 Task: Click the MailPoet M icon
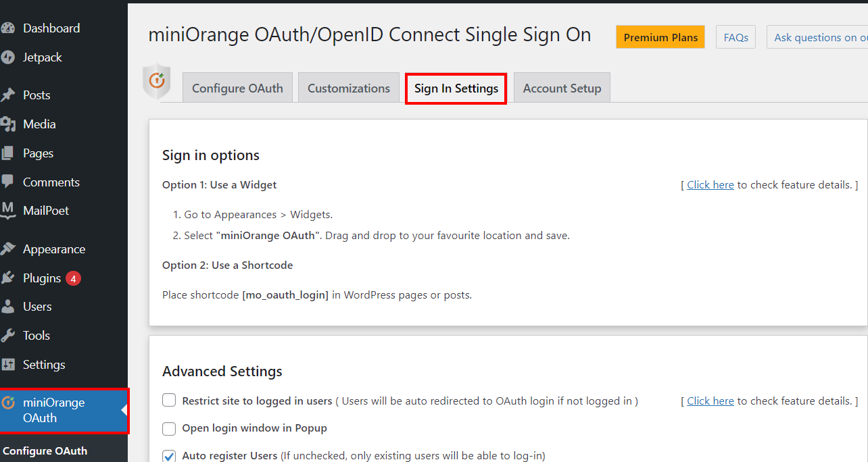click(x=7, y=211)
